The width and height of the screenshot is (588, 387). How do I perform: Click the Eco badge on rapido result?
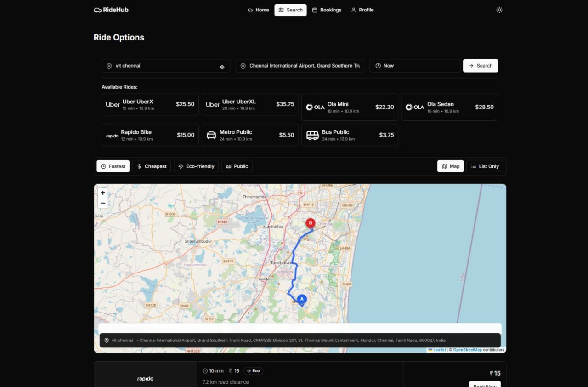pyautogui.click(x=253, y=371)
